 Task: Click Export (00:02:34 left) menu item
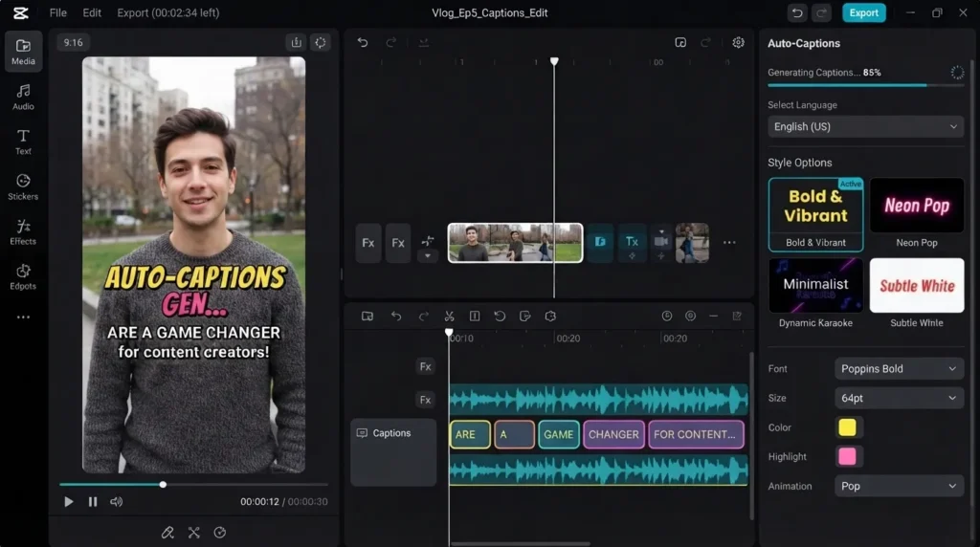pyautogui.click(x=168, y=12)
